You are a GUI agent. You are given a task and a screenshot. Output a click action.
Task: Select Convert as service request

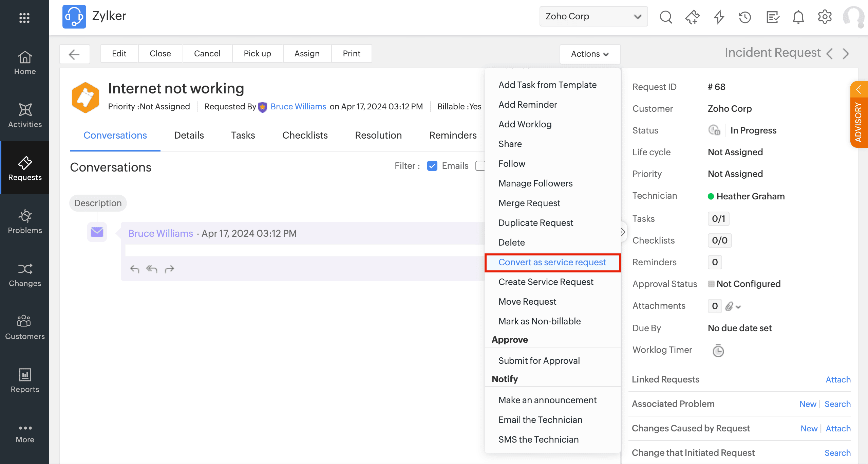552,262
